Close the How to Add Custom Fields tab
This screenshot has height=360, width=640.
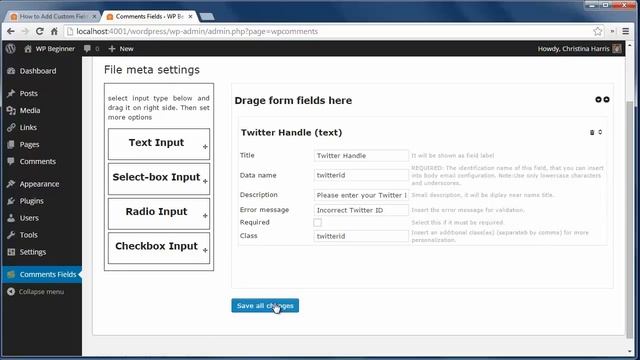point(94,16)
